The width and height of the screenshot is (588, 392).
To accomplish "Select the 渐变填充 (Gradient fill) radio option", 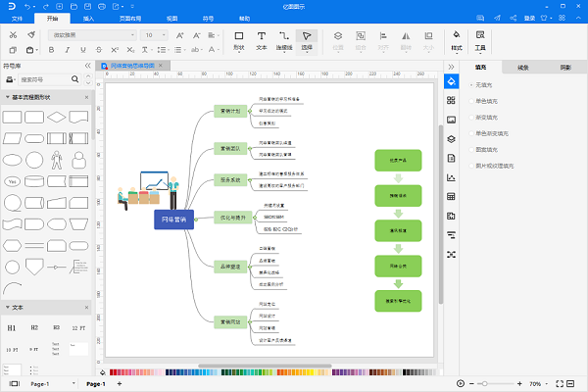I will pos(471,116).
